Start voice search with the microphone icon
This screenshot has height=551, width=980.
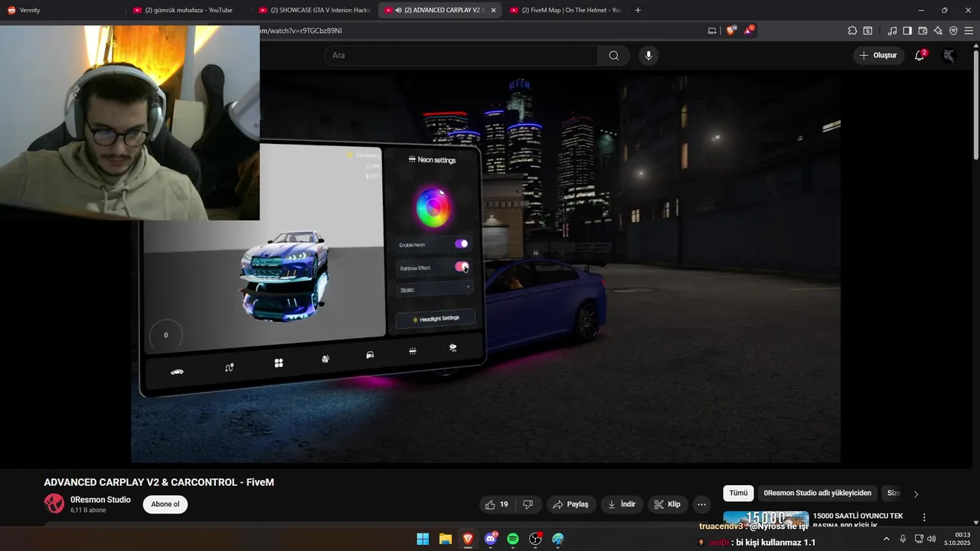tap(648, 55)
